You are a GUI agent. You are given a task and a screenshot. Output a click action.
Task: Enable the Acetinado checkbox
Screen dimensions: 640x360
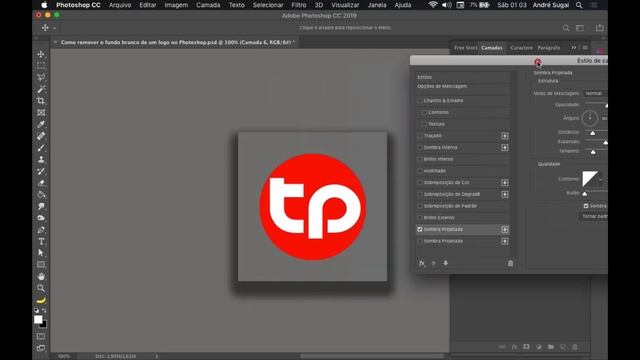[420, 171]
